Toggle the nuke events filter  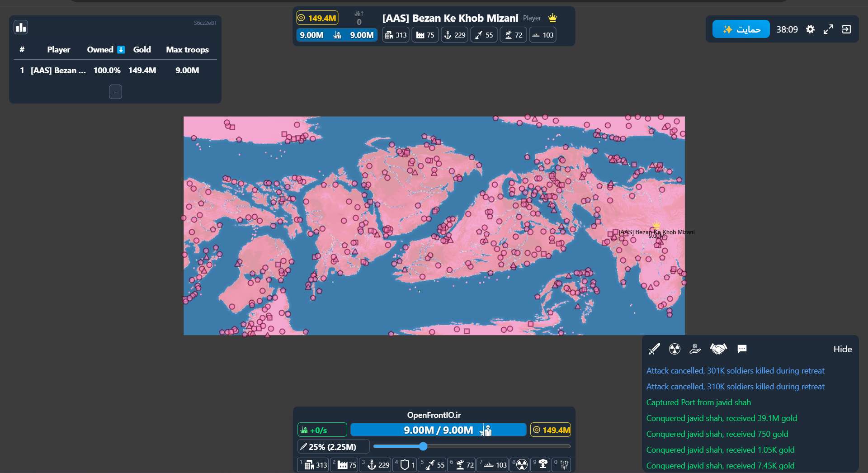[x=675, y=349]
